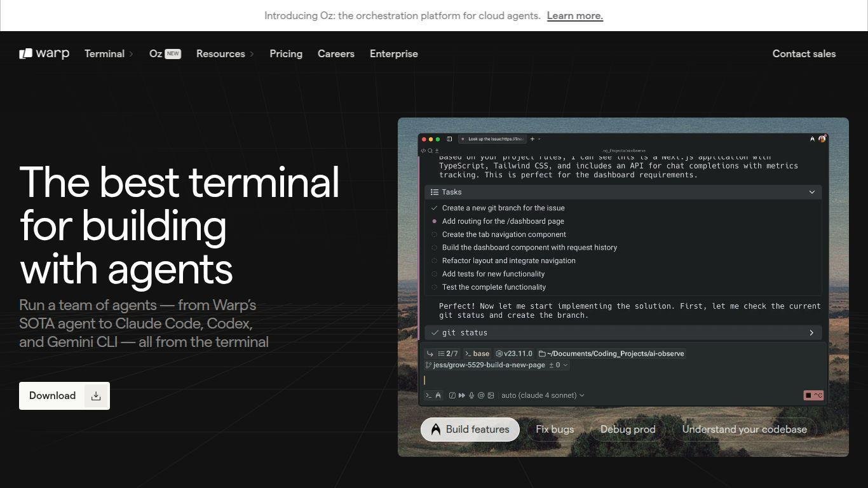Click the Warp logo in navbar

[44, 54]
